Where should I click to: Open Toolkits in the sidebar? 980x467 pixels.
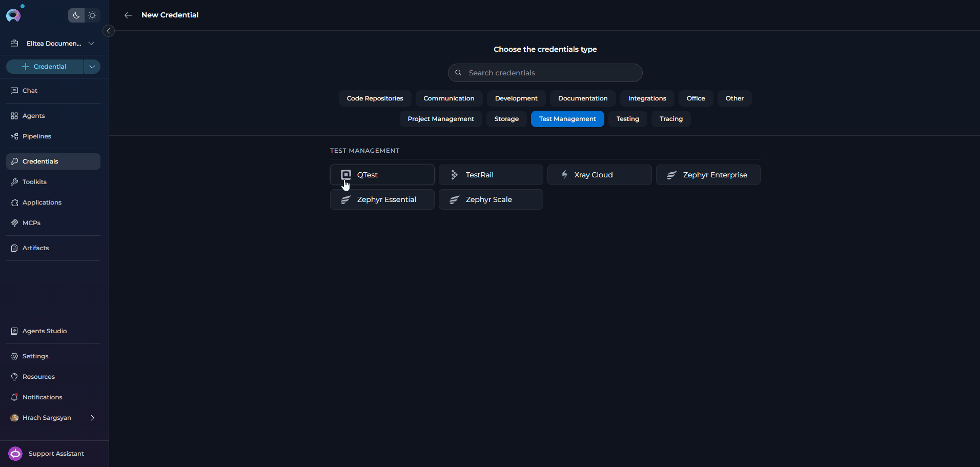[53, 182]
